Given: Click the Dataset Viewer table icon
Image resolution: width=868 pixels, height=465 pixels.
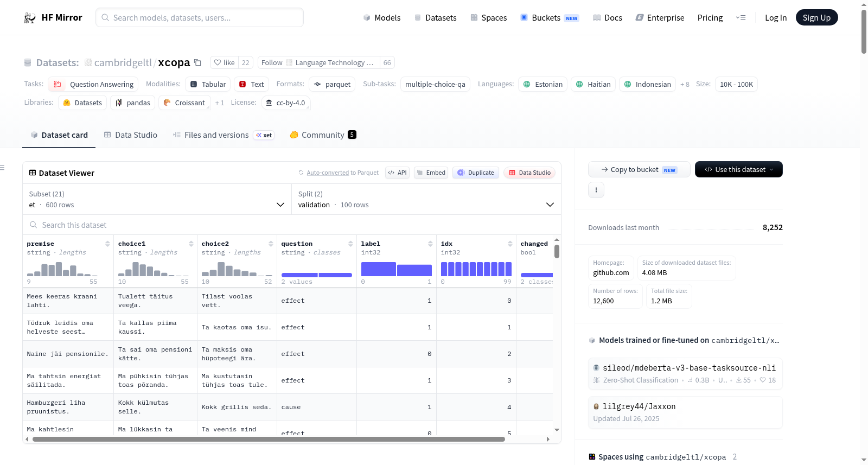Looking at the screenshot, I should pyautogui.click(x=33, y=173).
